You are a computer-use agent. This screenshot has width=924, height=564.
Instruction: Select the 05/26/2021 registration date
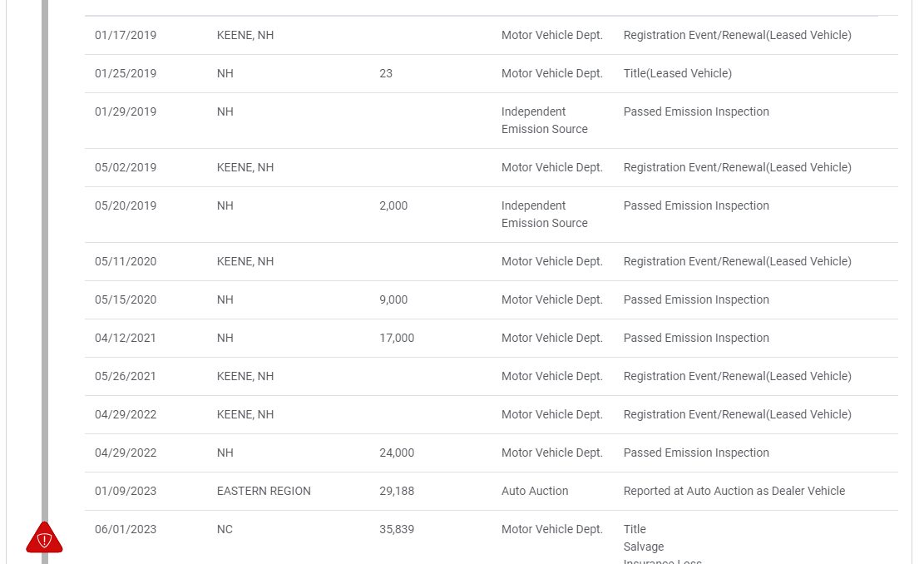(x=126, y=376)
